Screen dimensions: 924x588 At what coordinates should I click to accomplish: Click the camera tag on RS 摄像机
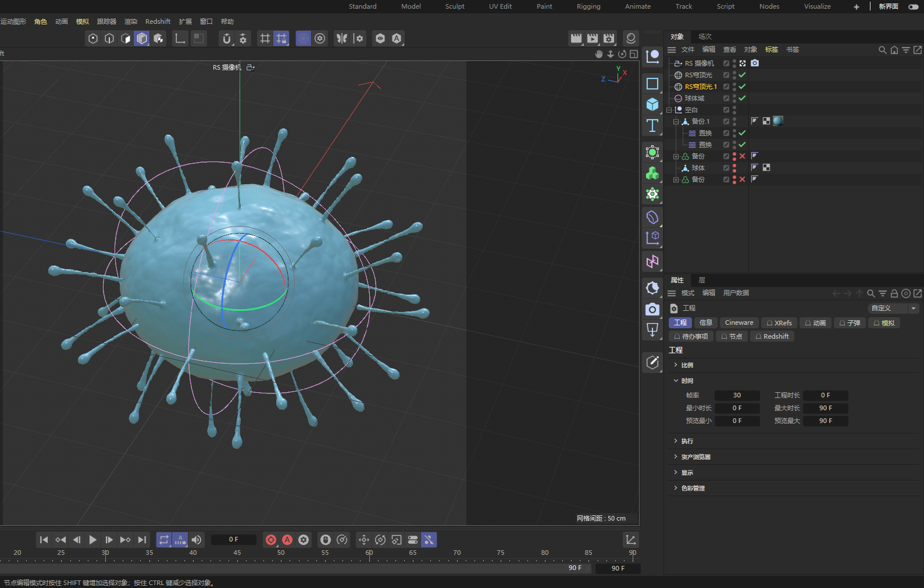coord(755,63)
